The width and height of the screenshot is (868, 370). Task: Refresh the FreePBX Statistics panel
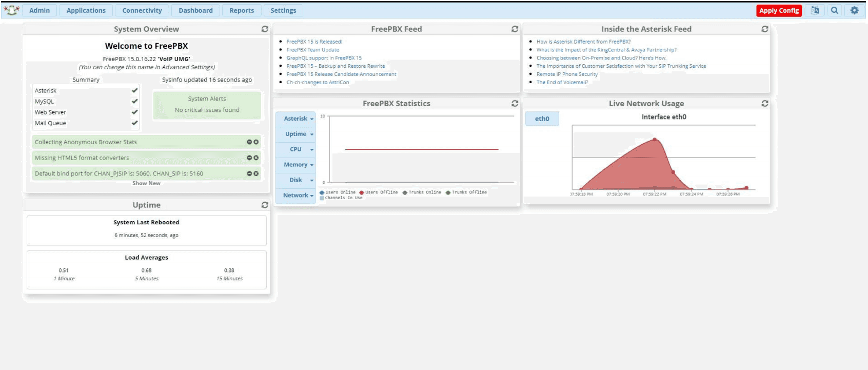pos(515,104)
